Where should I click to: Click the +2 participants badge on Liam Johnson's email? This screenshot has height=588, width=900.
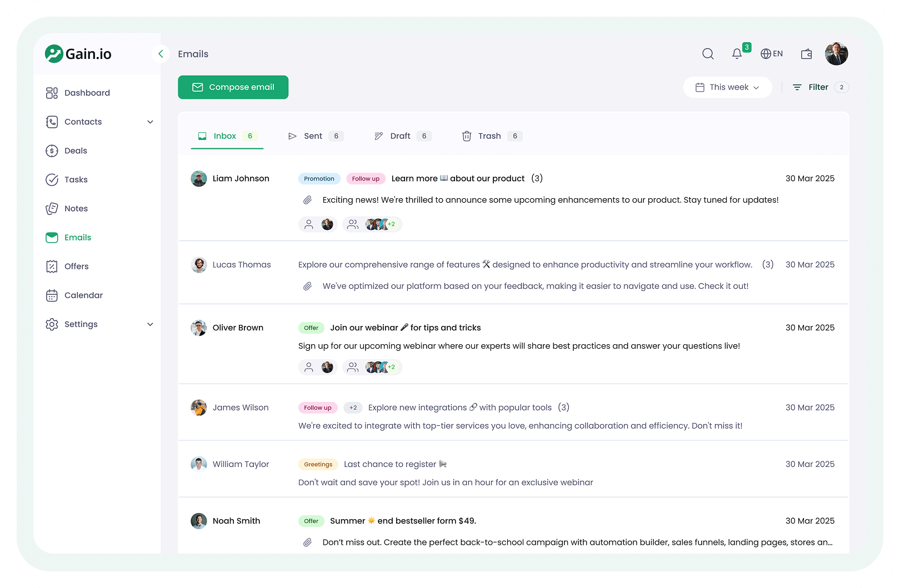pyautogui.click(x=392, y=224)
